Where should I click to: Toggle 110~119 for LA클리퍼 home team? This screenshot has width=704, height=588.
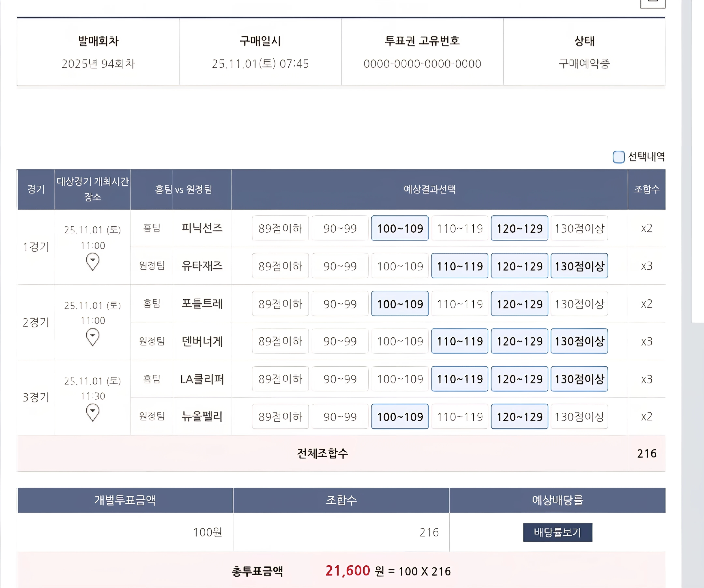click(459, 379)
